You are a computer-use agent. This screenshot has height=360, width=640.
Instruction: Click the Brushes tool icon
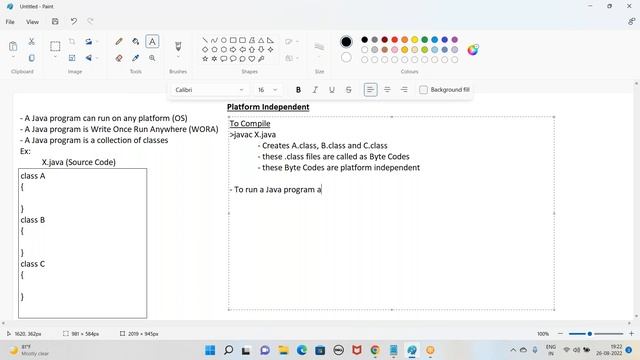pos(178,46)
